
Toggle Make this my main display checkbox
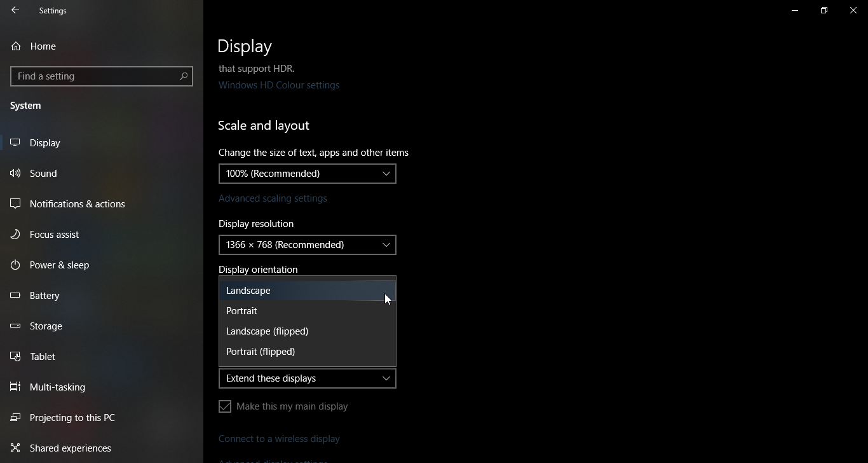pyautogui.click(x=225, y=406)
